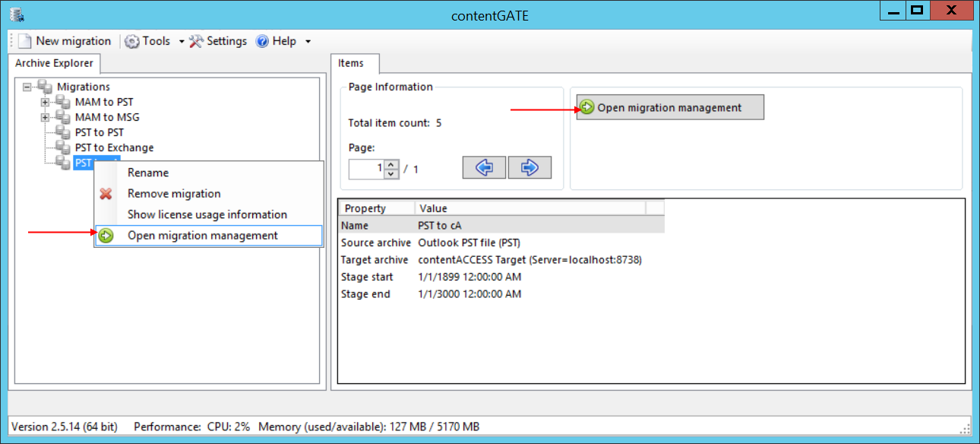Go to next page with right arrow
The image size is (980, 444).
coord(530,167)
